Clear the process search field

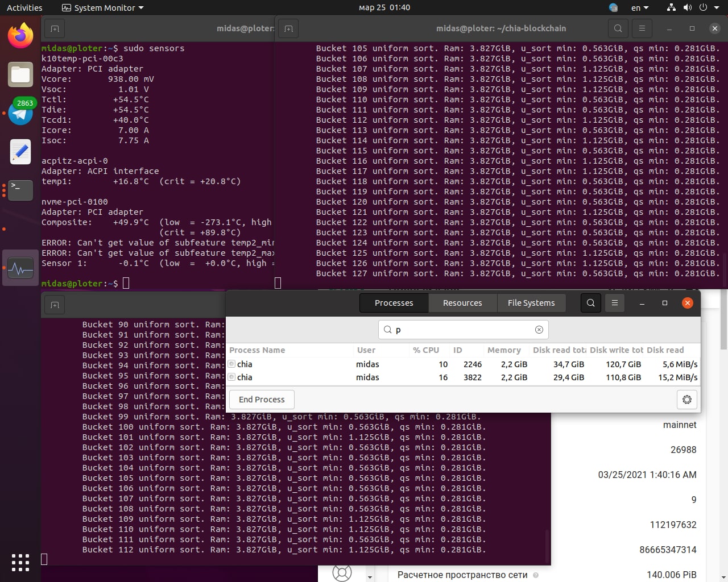[x=539, y=330]
